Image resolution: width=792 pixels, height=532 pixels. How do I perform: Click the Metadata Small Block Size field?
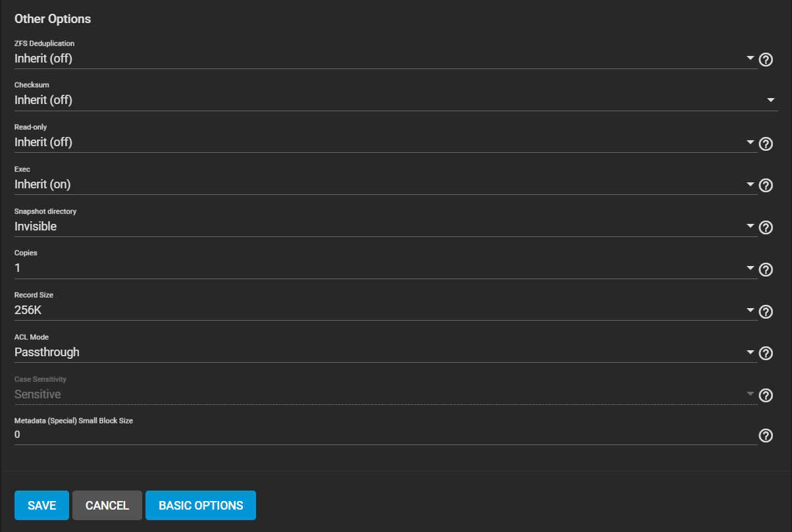pos(386,435)
